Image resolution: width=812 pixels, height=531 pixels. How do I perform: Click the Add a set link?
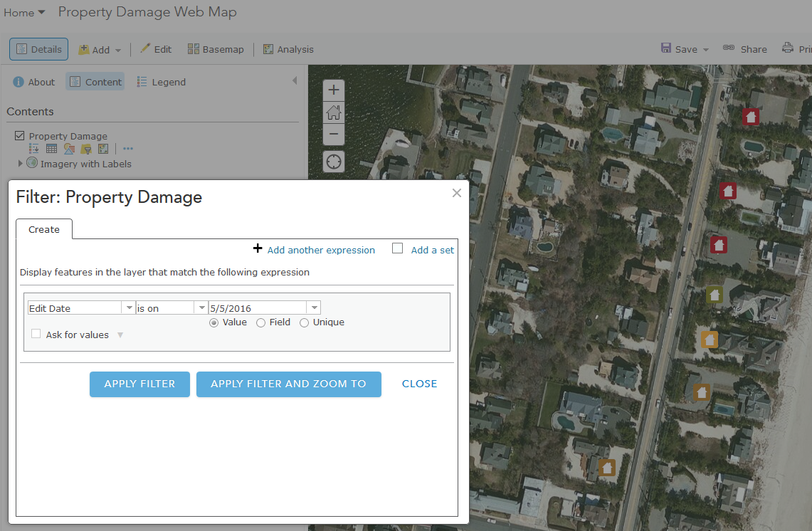pos(433,250)
